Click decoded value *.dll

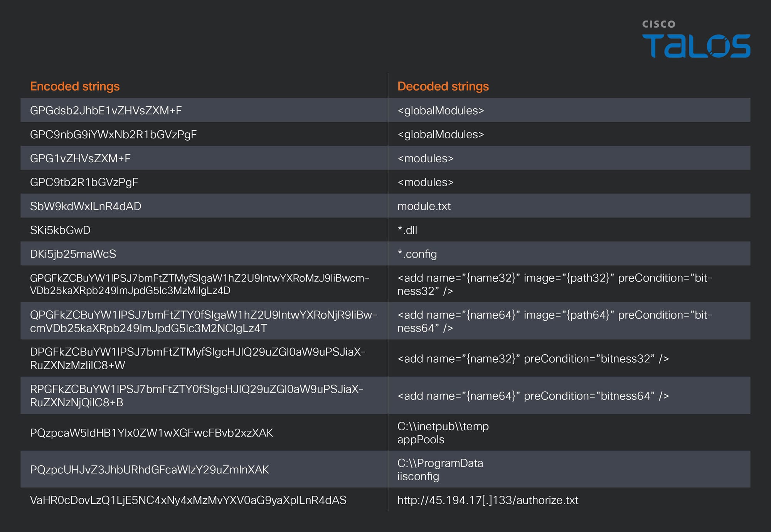pos(407,230)
